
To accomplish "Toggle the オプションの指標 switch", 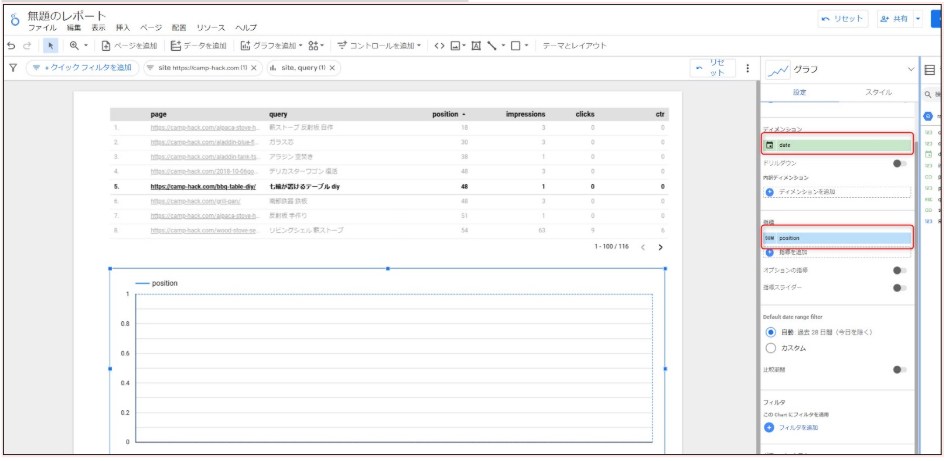I will (x=900, y=270).
